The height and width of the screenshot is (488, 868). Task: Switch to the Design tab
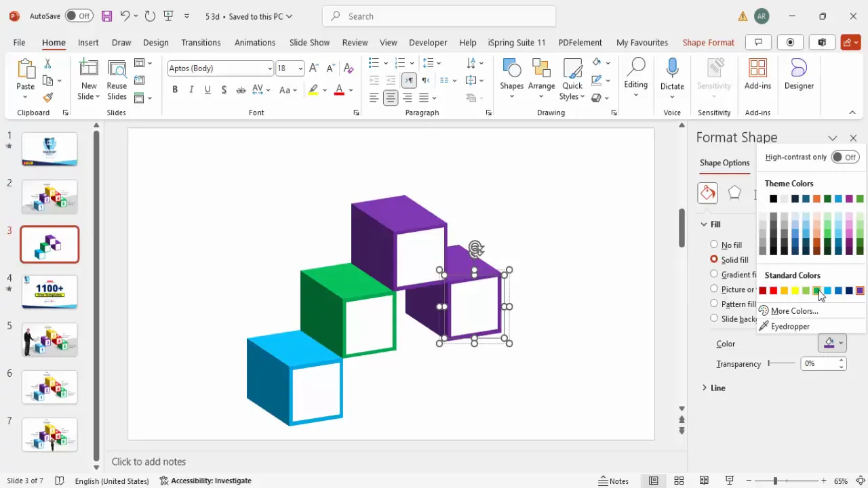155,42
